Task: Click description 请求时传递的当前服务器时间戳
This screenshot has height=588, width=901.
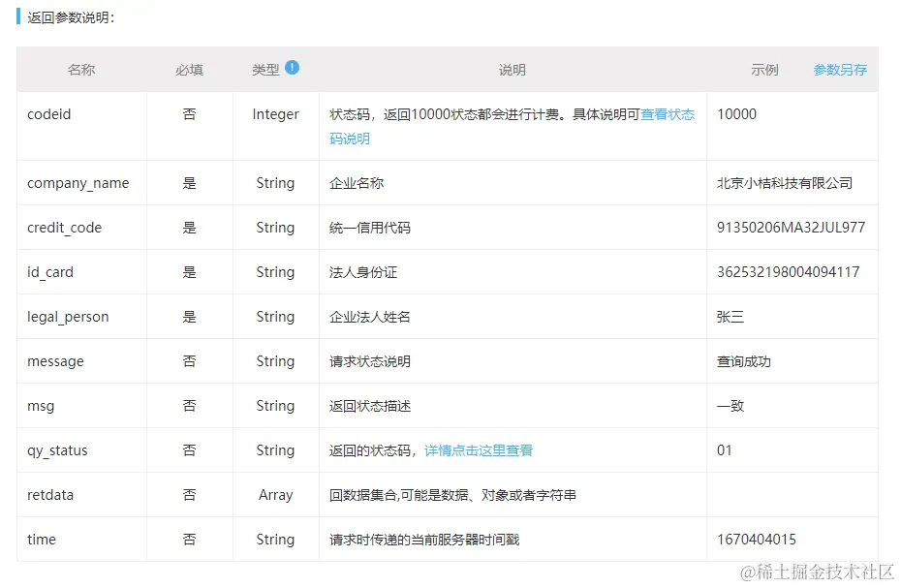Action: coord(424,540)
